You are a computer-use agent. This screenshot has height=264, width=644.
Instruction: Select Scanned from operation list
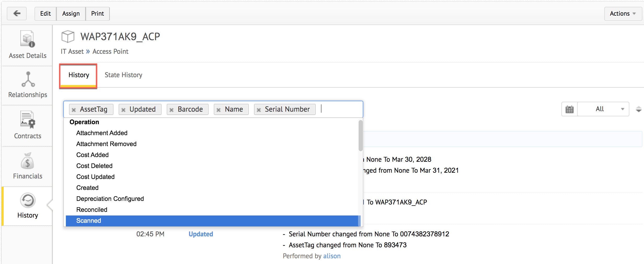point(89,221)
